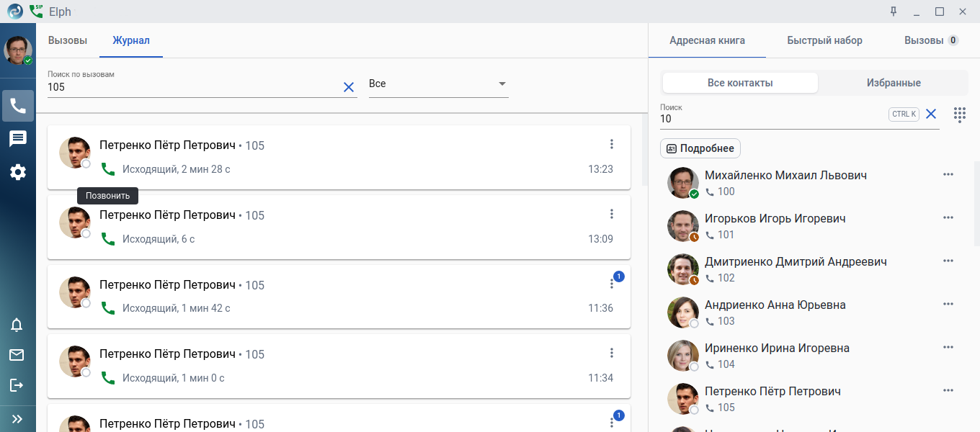Switch to Избранные contacts filter
The width and height of the screenshot is (980, 432).
click(x=894, y=83)
